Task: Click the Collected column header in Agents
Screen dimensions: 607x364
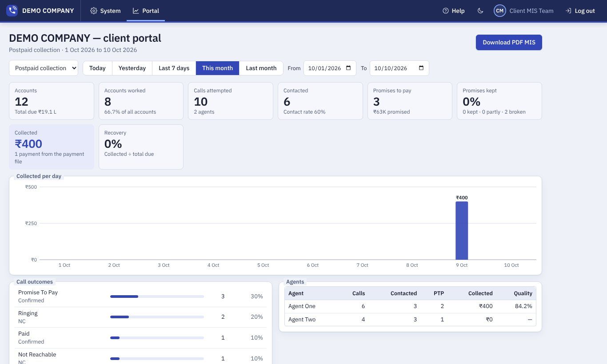Action: (480, 293)
